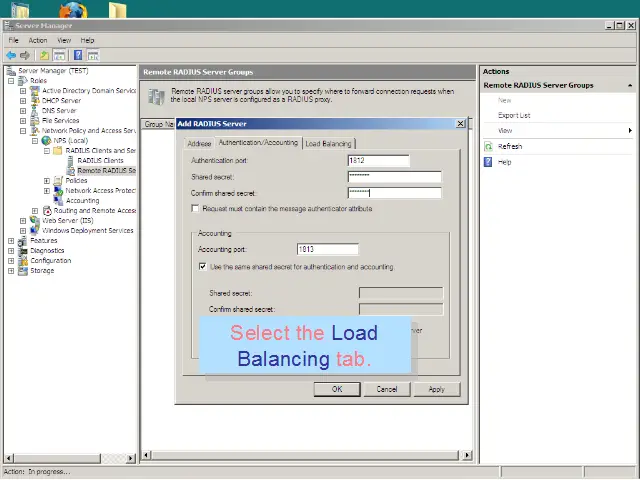Click the Confirm shared secret field
The width and height of the screenshot is (640, 480).
(394, 193)
